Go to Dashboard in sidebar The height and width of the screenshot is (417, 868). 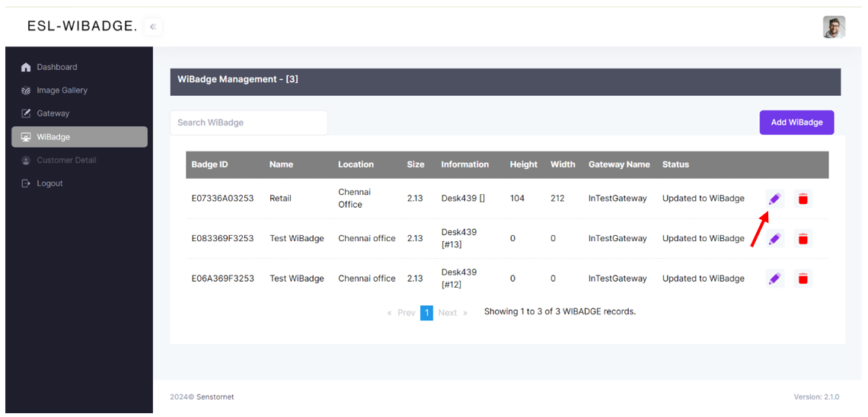tap(56, 67)
